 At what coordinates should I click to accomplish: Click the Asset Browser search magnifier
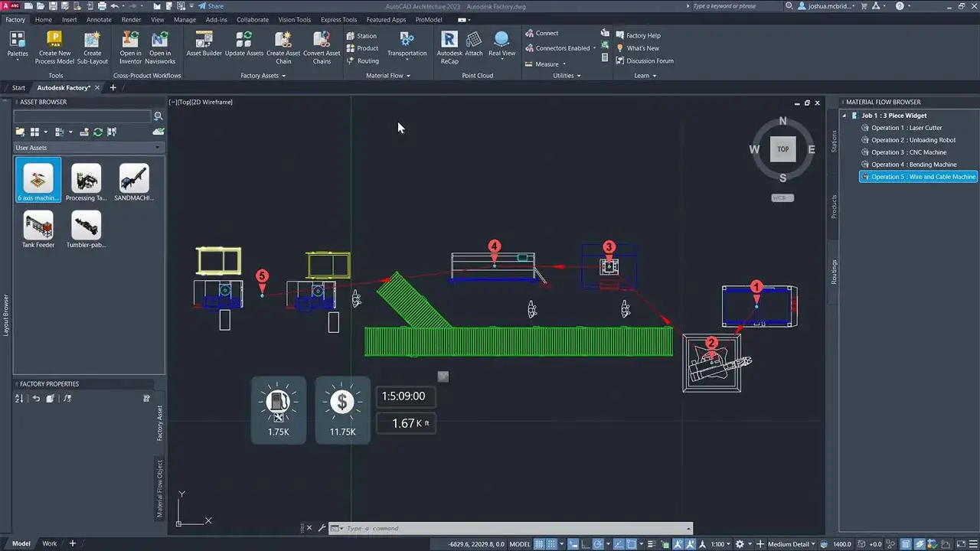tap(158, 116)
